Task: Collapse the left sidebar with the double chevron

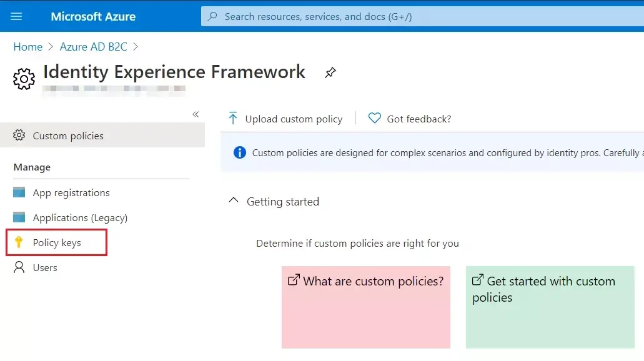Action: [x=196, y=114]
